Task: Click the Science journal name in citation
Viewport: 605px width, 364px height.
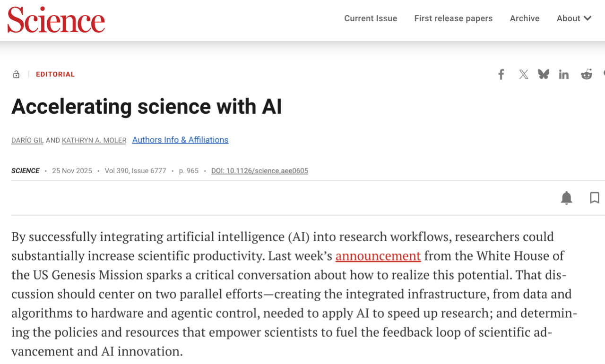Action: [x=26, y=171]
